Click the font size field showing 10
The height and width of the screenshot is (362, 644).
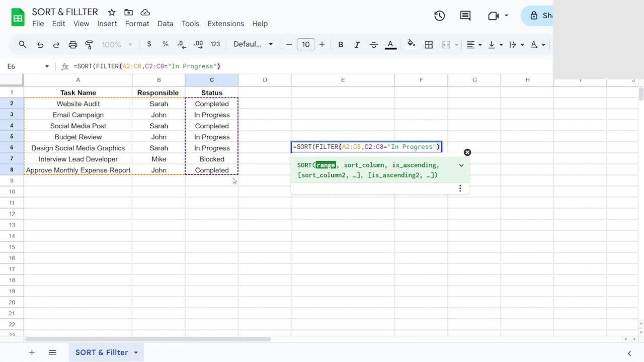[305, 44]
